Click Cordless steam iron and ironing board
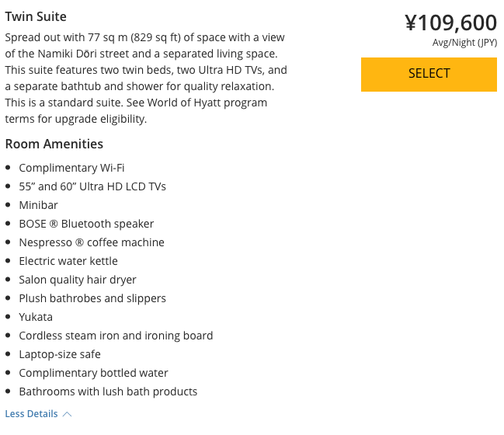This screenshot has height=435, width=504. coord(116,336)
